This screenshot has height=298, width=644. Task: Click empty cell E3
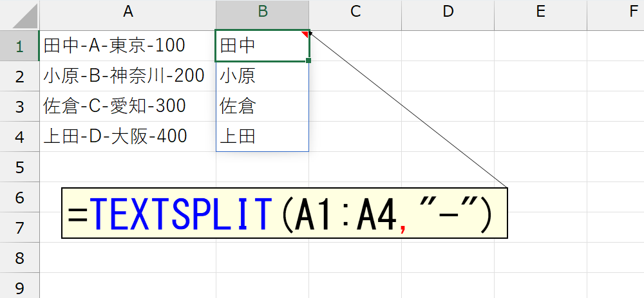540,106
